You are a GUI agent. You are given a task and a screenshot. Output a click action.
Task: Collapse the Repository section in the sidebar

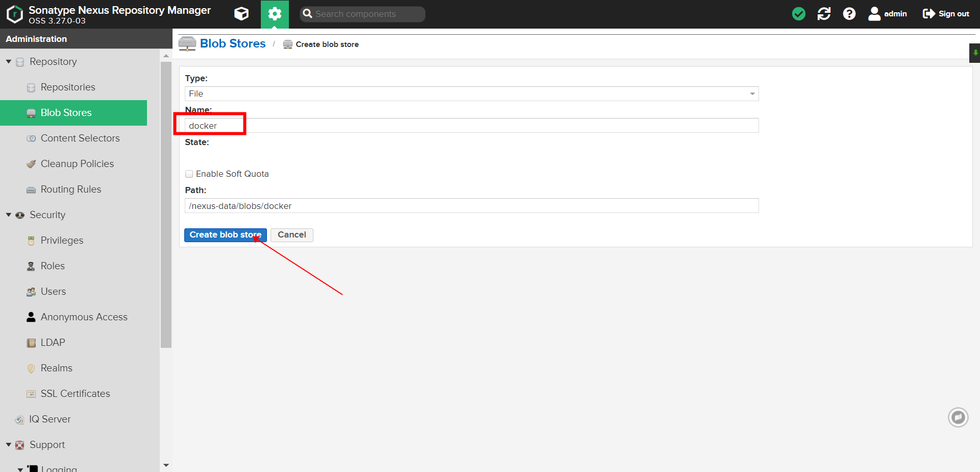click(8, 61)
